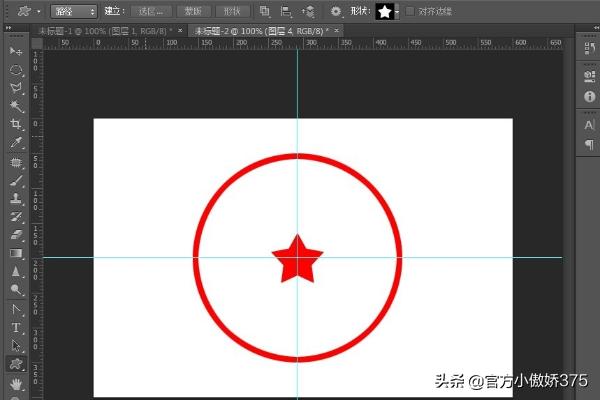This screenshot has height=400, width=600.
Task: Open the History panel icon
Action: click(590, 49)
